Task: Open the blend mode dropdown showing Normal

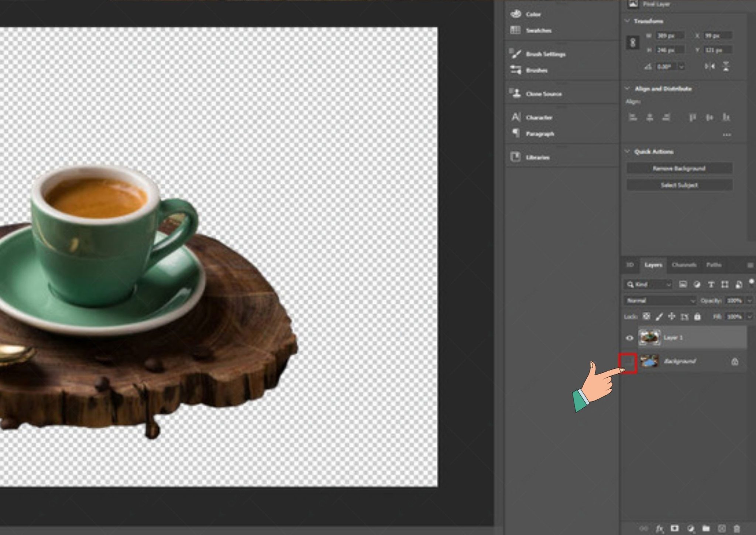Action: pos(660,301)
